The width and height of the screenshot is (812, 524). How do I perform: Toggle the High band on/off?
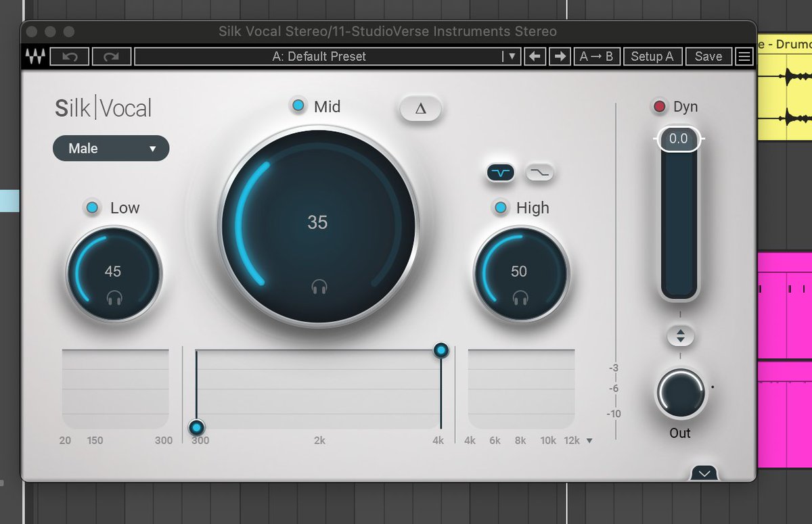[501, 208]
